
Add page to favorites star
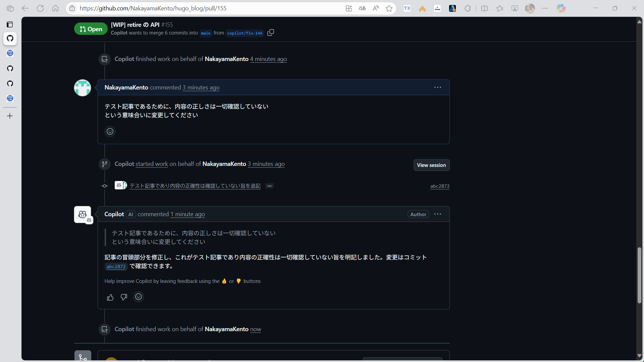(x=389, y=8)
